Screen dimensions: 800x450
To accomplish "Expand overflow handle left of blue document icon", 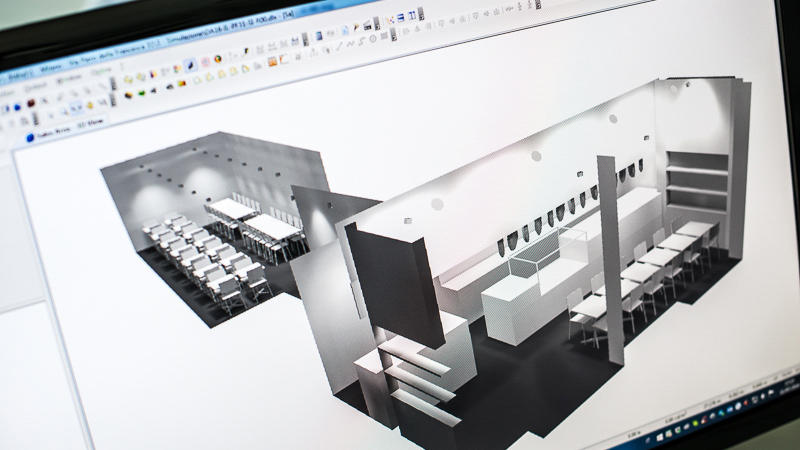I will 305,38.
